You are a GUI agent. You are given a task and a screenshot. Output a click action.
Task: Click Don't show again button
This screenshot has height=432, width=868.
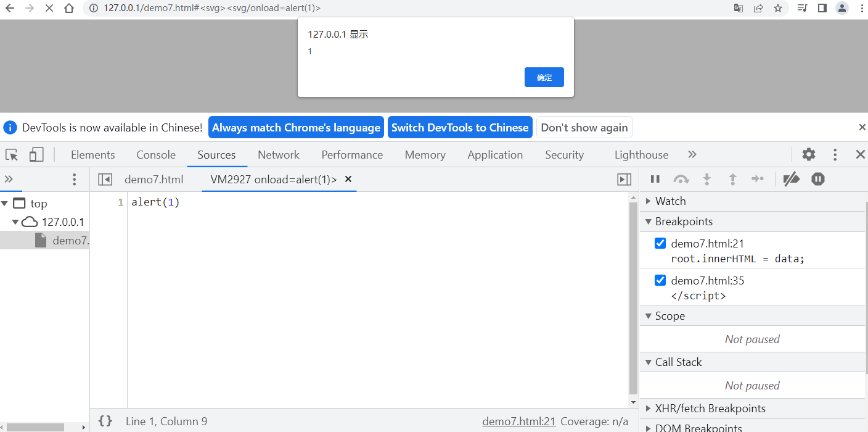click(584, 128)
